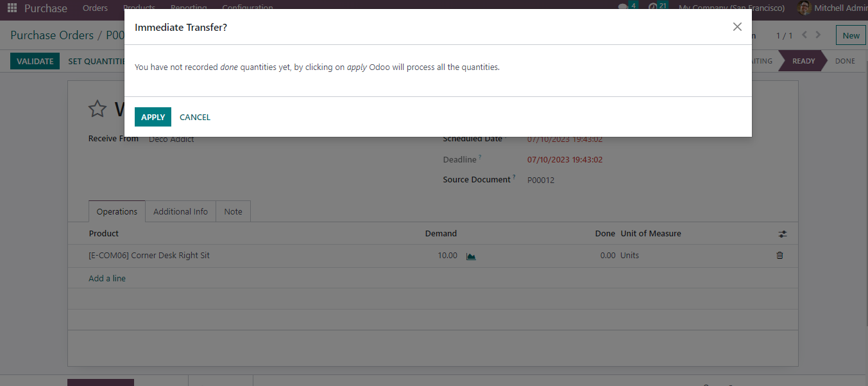This screenshot has width=868, height=386.
Task: Switch to the Note tab
Action: click(233, 211)
